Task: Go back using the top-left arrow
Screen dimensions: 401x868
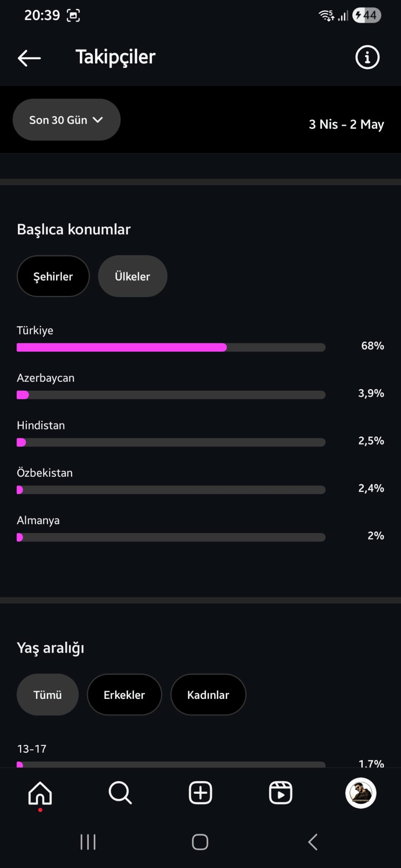Action: tap(29, 58)
